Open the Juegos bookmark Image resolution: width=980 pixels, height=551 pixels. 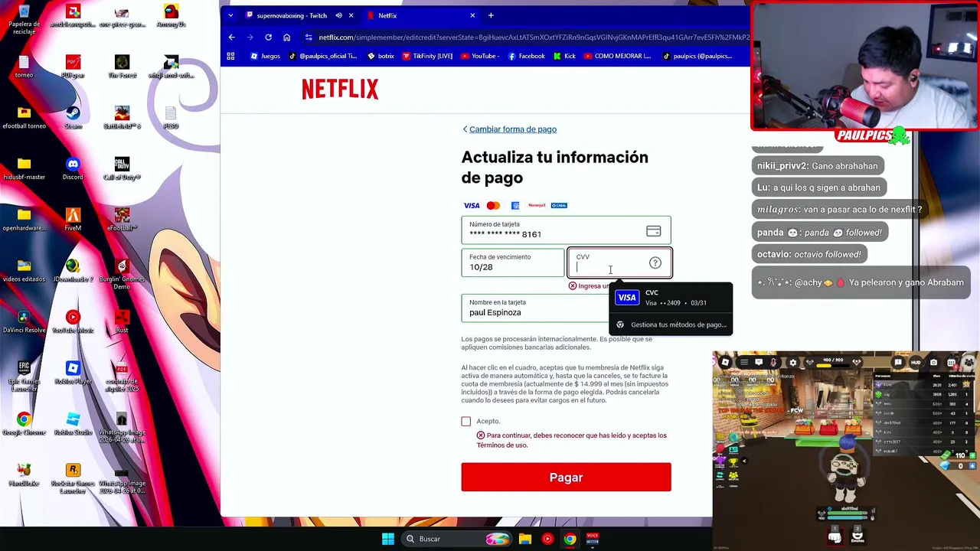tap(265, 56)
